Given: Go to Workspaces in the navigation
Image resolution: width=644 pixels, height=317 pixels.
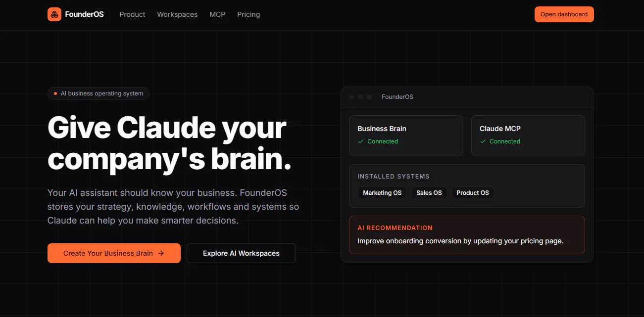Looking at the screenshot, I should pyautogui.click(x=177, y=14).
